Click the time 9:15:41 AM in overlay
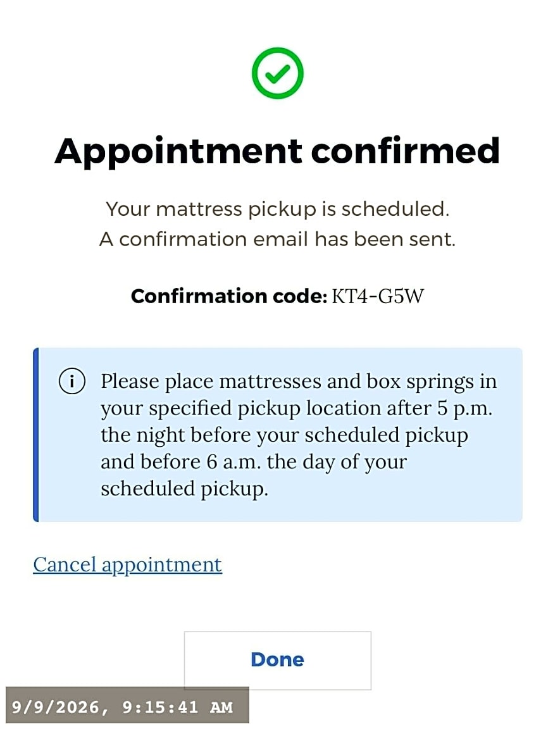 [x=178, y=707]
